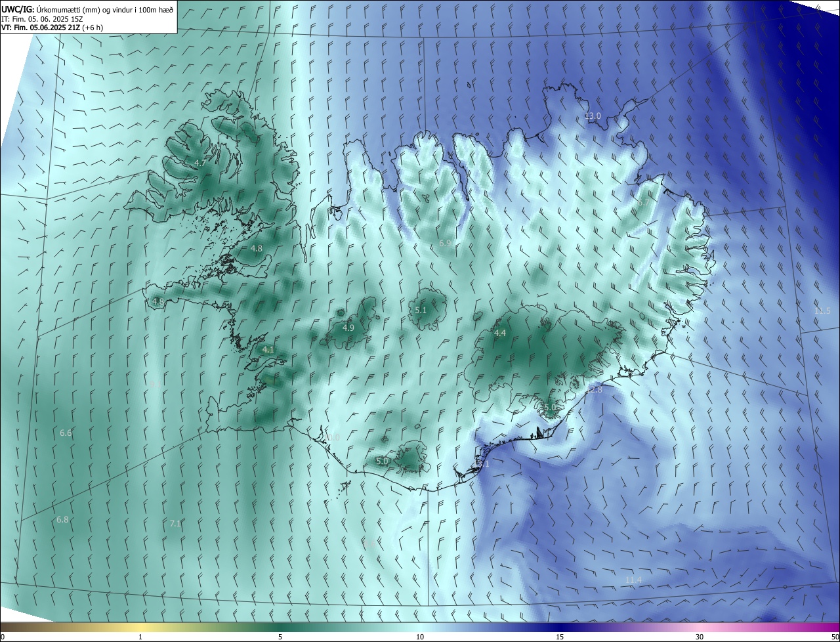Image resolution: width=840 pixels, height=642 pixels.
Task: Click the 11.4 value label
Action: [633, 580]
